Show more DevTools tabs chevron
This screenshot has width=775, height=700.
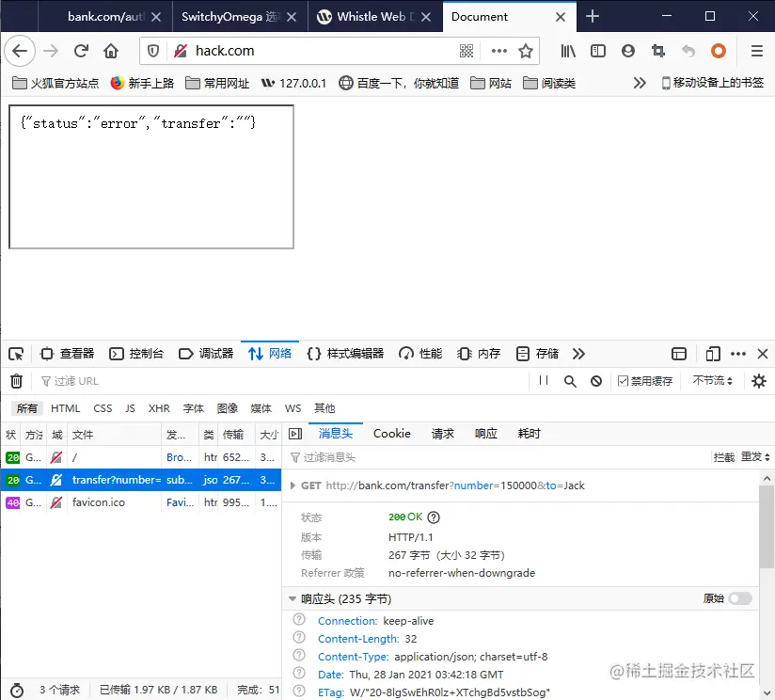(x=578, y=354)
